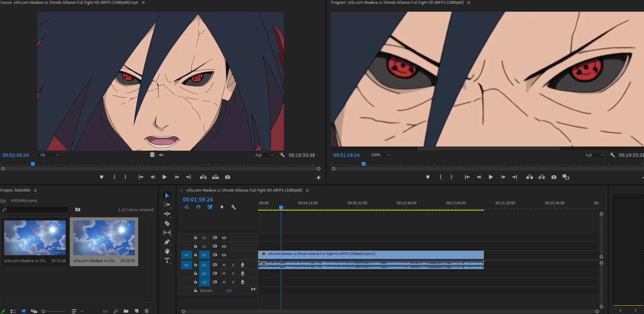The height and width of the screenshot is (314, 644).
Task: Choose the Track Select Forward tool
Action: pyautogui.click(x=167, y=205)
